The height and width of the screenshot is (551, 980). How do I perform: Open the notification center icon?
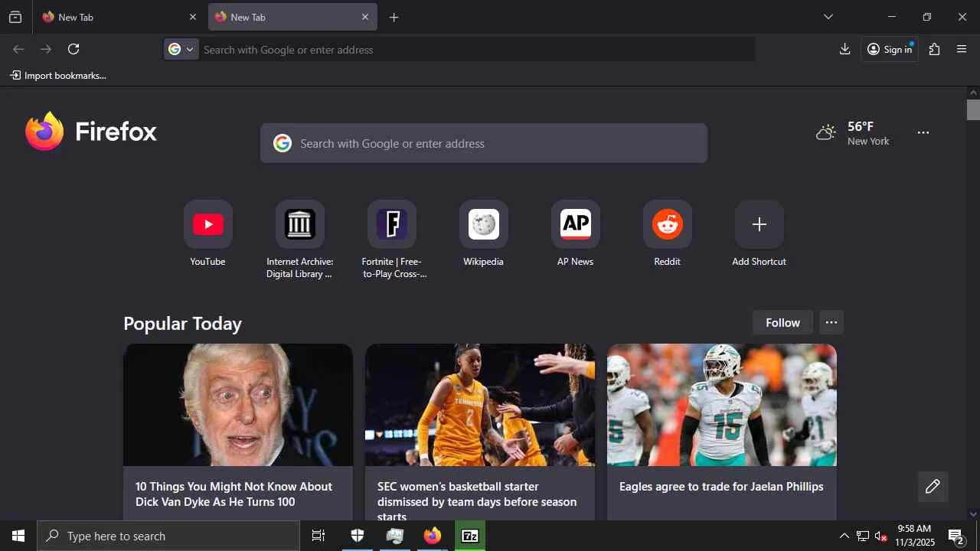(957, 536)
